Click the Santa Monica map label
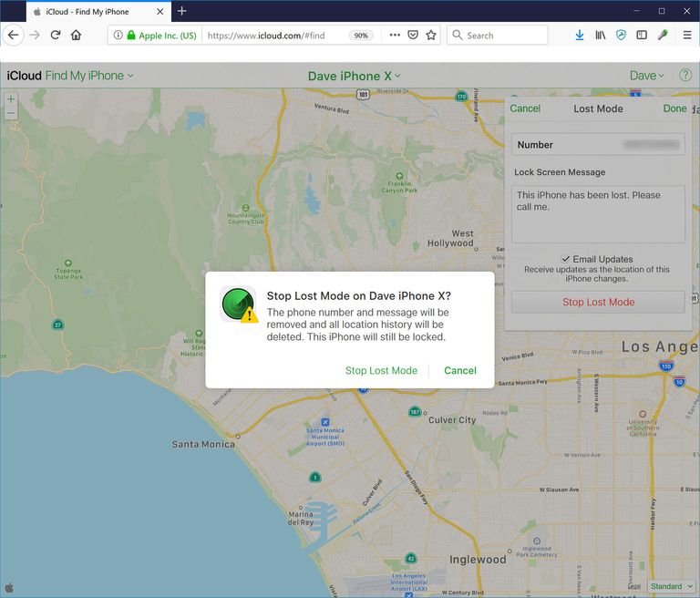 click(203, 444)
